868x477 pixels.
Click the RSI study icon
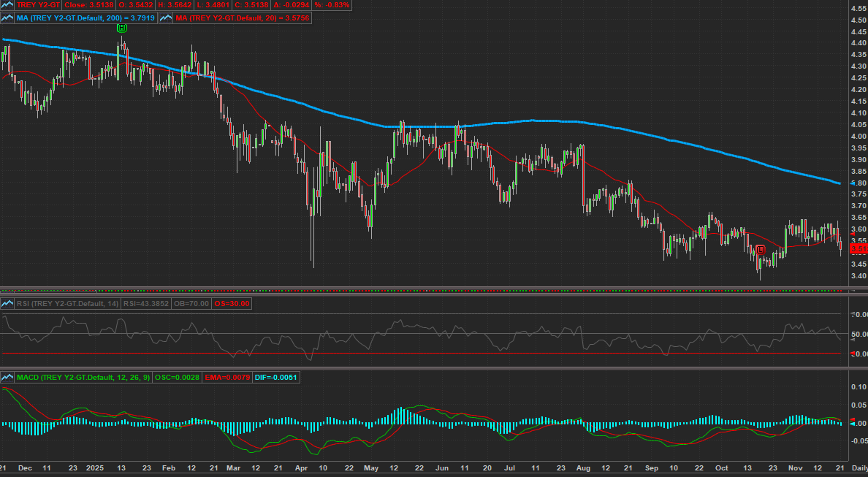(x=8, y=303)
